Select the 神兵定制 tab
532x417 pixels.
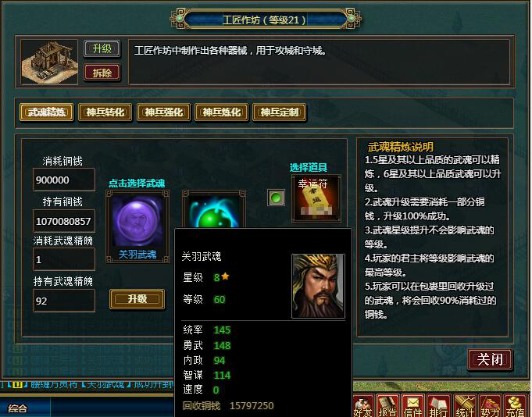(x=279, y=112)
